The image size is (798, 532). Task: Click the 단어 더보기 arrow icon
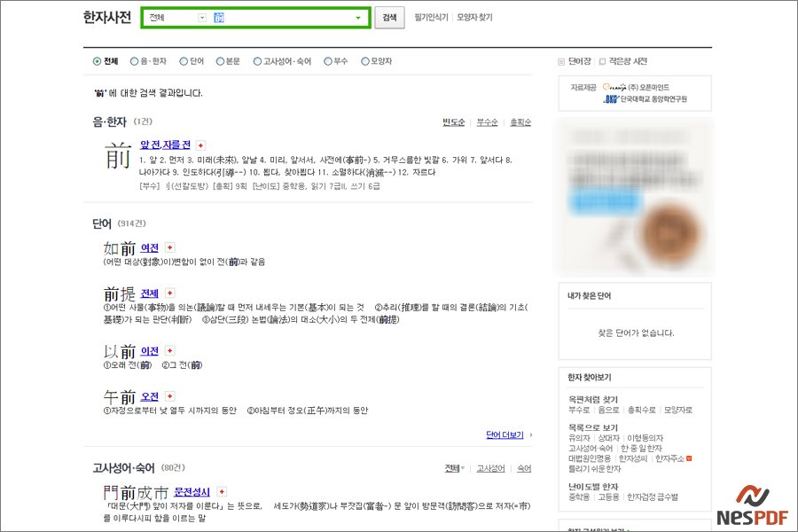pos(531,434)
